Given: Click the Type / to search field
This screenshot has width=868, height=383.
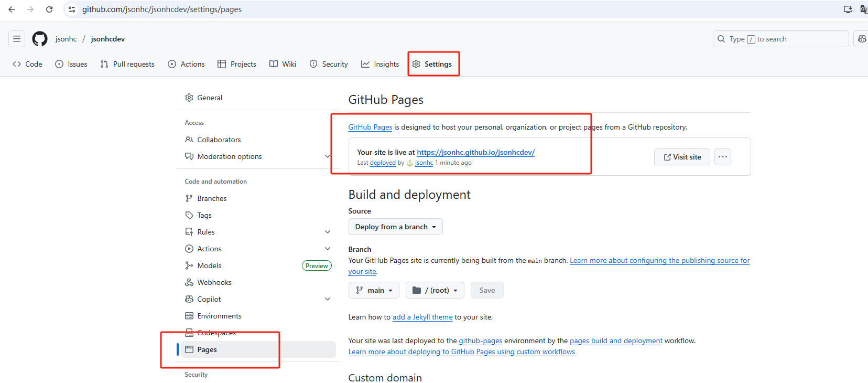Looking at the screenshot, I should tap(780, 39).
